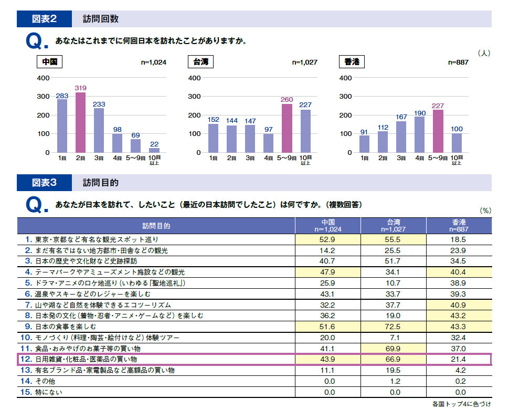Click Taiwan chart value 147
Screen dimensions: 509x420
250,121
